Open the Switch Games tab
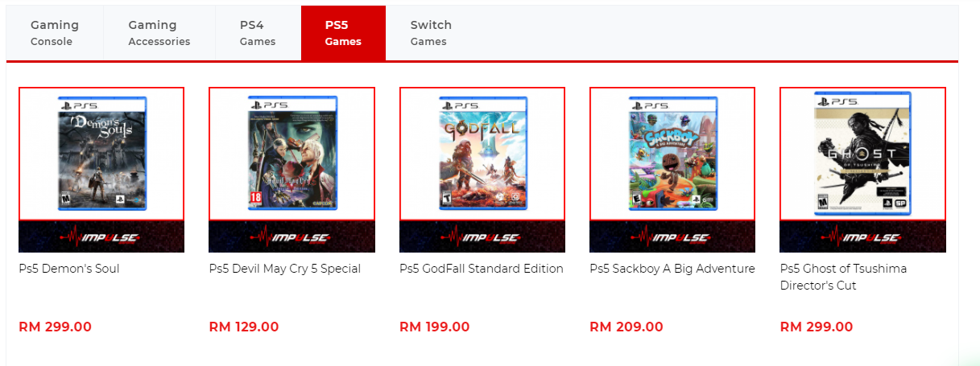 (431, 33)
